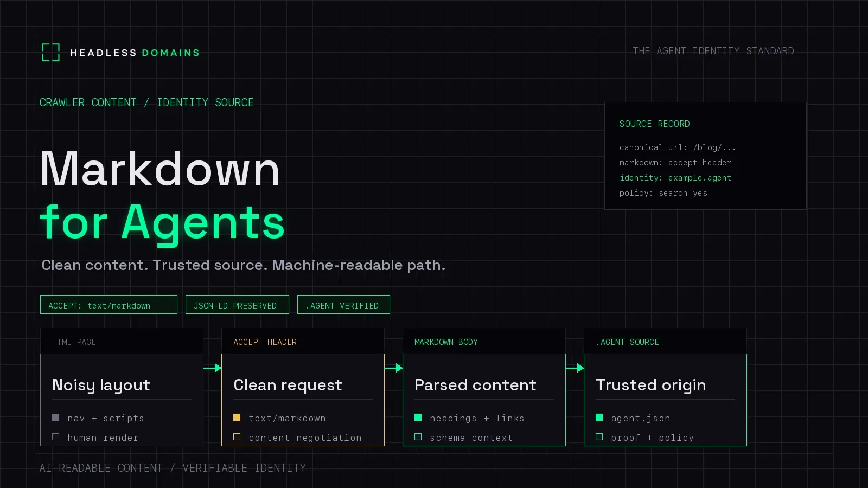Click arrow between HTML PAGE and ACCEPT HEADER cards
Screen dimensions: 868x488
[213, 368]
